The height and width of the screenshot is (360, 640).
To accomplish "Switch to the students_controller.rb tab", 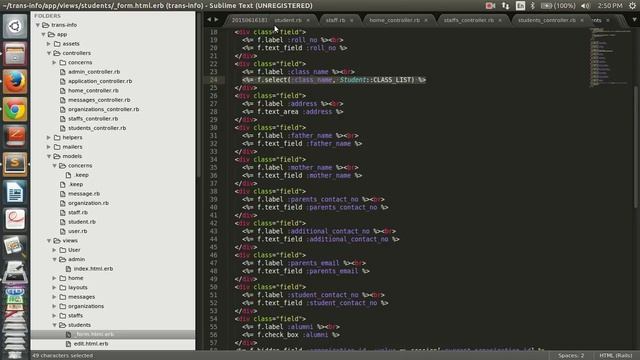I will pos(547,20).
